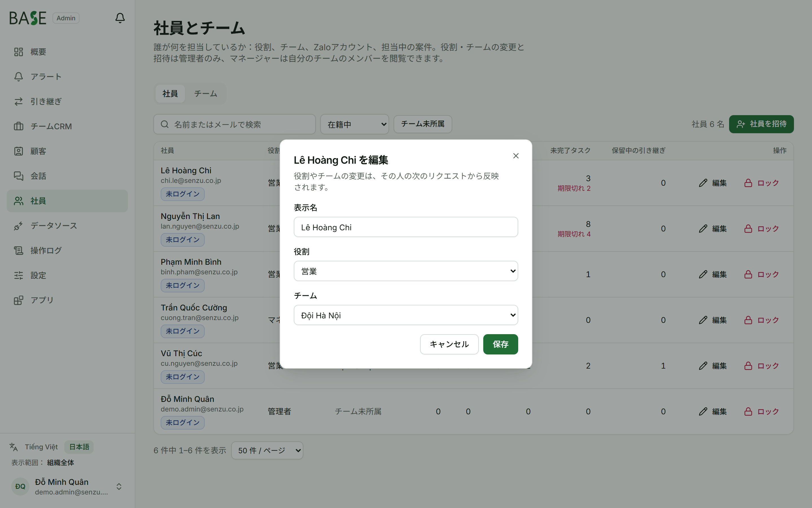Click 期限切れ 4 overdue text
Viewport: 812px width, 508px height.
coord(574,234)
